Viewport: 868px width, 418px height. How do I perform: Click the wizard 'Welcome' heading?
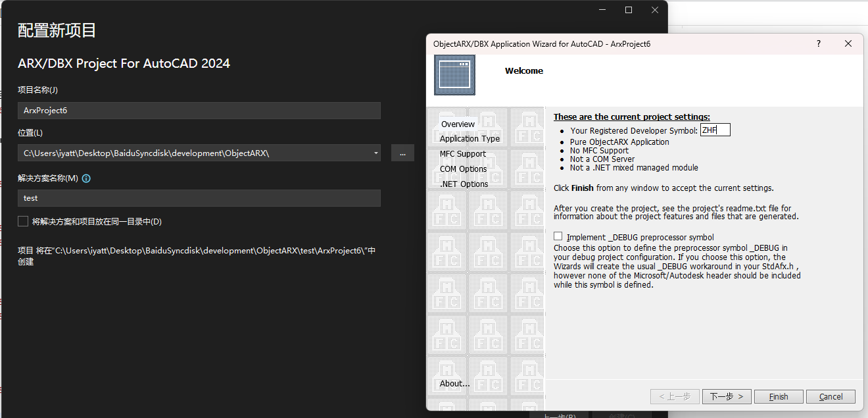point(524,70)
